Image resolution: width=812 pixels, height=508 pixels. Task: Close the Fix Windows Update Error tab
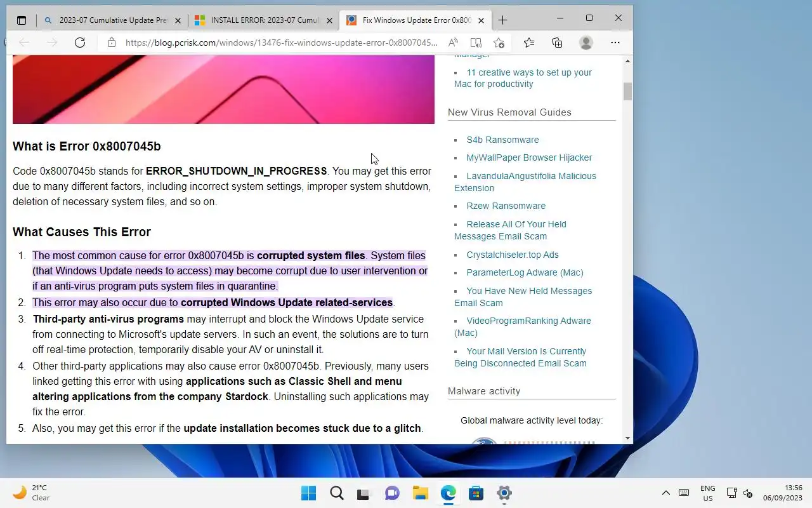click(481, 20)
